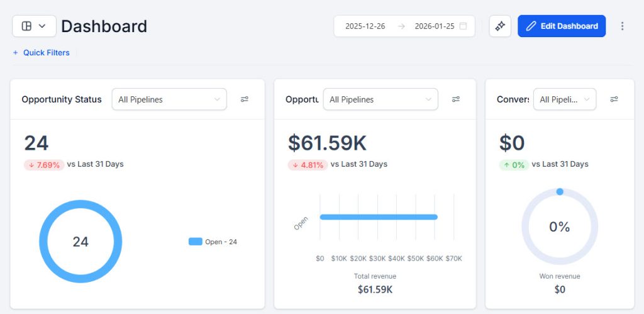Screen dimensions: 644x314
Task: Toggle the Open - 24 legend swatch
Action: coord(196,242)
